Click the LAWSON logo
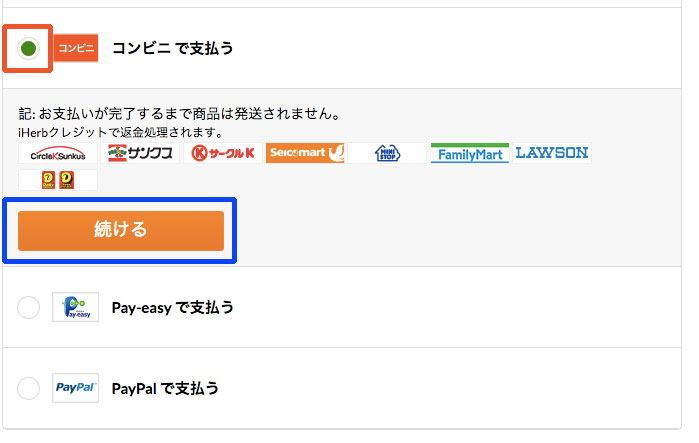Viewport: 699px width, 443px height. point(552,153)
